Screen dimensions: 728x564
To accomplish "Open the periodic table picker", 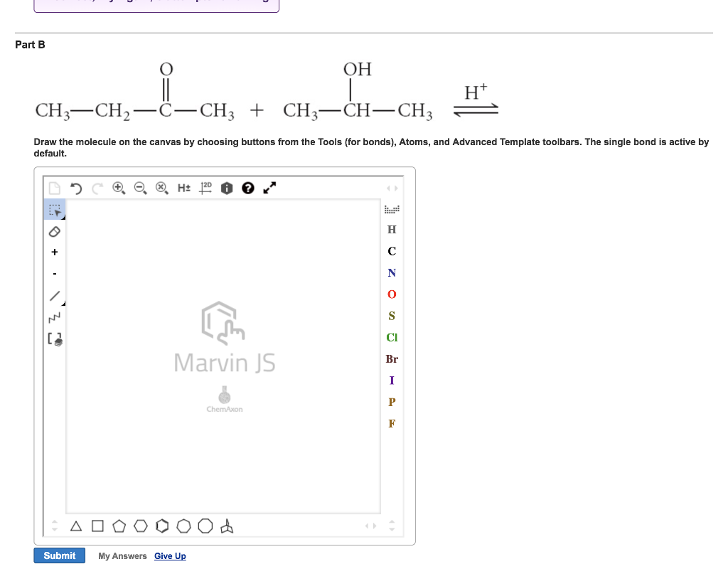I will click(x=392, y=208).
